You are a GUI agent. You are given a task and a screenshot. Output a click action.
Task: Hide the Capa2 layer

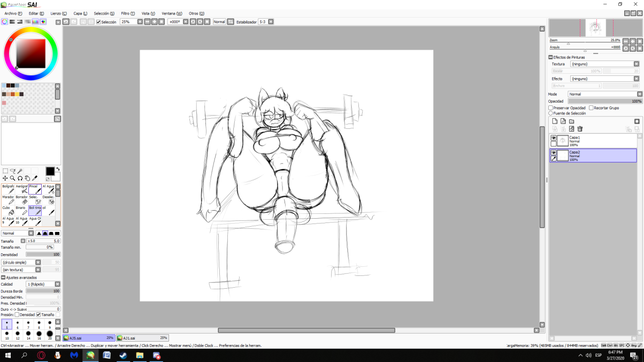554,153
